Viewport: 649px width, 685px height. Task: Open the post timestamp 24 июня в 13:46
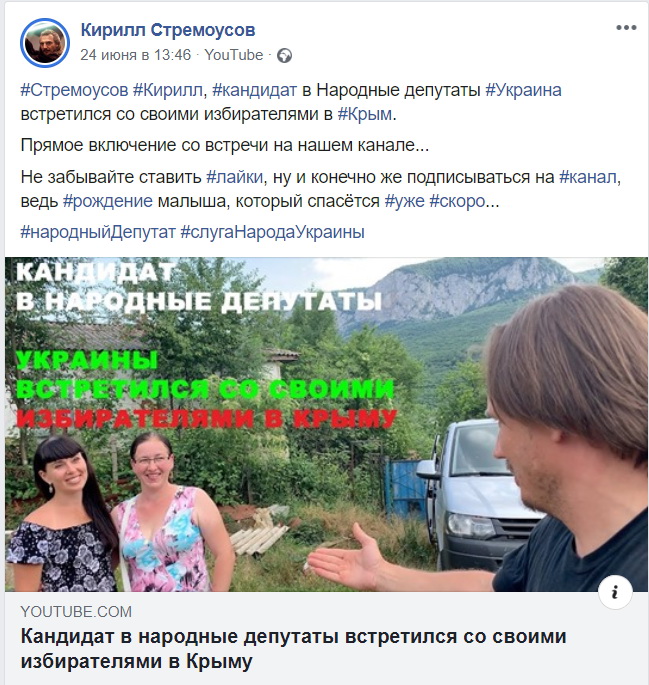pos(136,55)
